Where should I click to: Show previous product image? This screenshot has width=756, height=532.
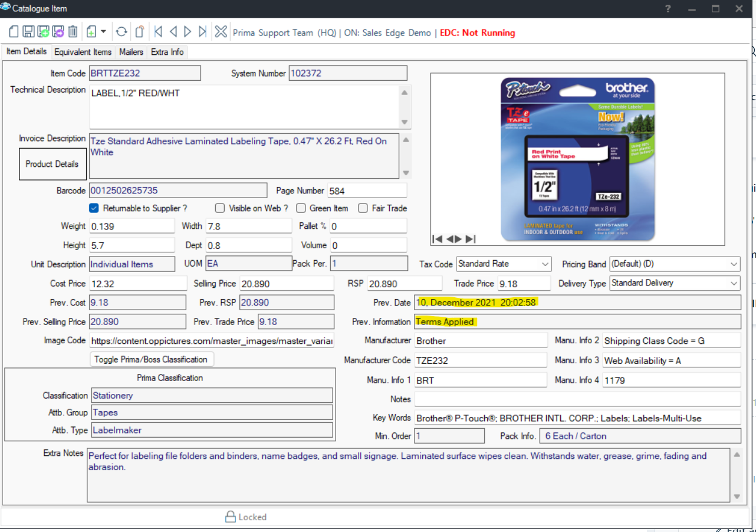click(x=449, y=239)
